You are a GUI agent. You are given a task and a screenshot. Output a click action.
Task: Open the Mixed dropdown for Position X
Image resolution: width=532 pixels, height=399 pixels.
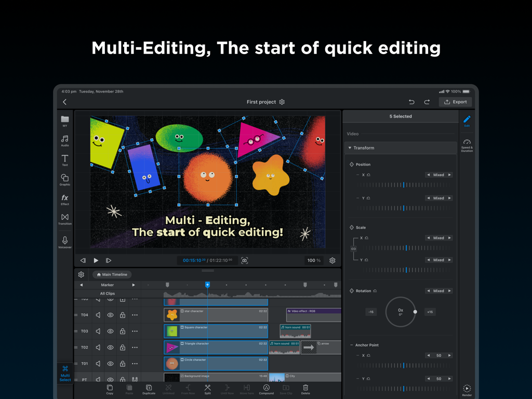(x=438, y=175)
